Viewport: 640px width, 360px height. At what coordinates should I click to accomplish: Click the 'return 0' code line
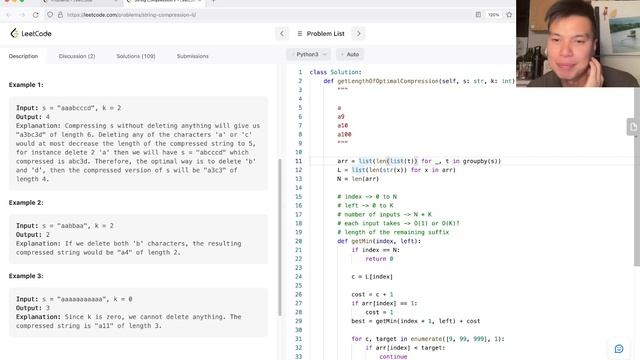point(379,259)
